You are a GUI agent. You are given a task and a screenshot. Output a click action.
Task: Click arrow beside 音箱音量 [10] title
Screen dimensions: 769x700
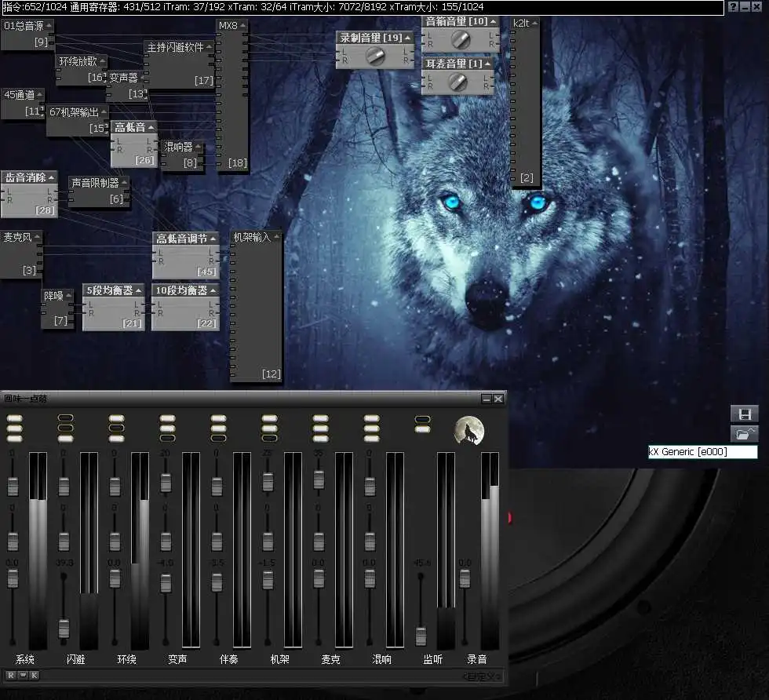coord(493,21)
